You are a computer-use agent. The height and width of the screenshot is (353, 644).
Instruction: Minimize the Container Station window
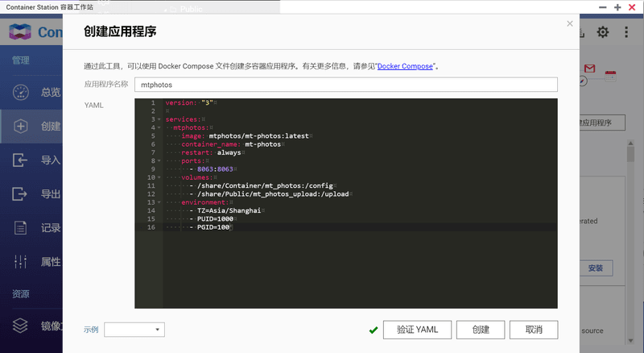coord(602,7)
